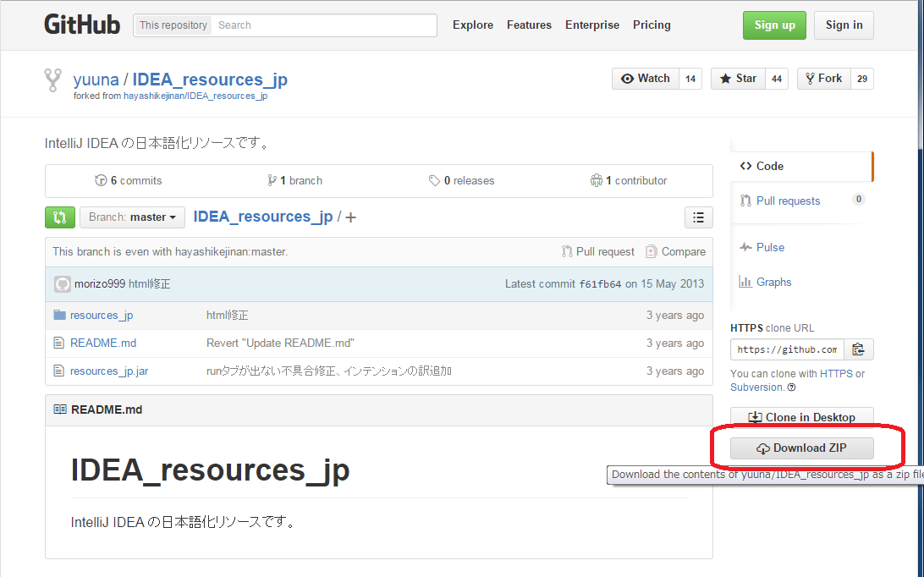Click the resources_jp folder icon
The image size is (924, 577).
[x=59, y=315]
